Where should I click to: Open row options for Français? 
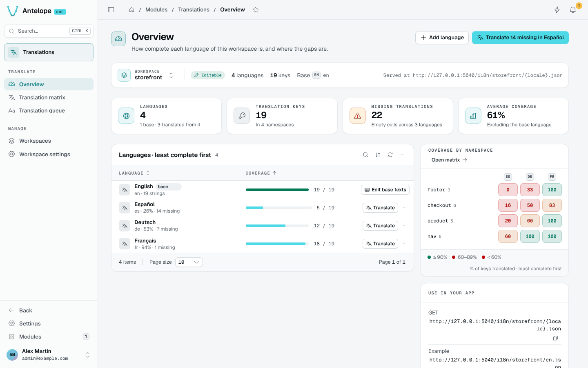(x=405, y=244)
